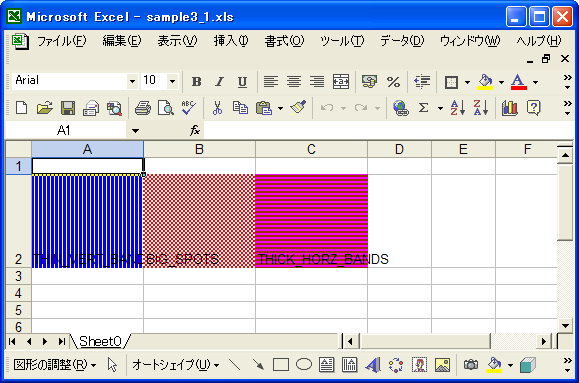The image size is (579, 383).
Task: Center align text
Action: [x=294, y=82]
